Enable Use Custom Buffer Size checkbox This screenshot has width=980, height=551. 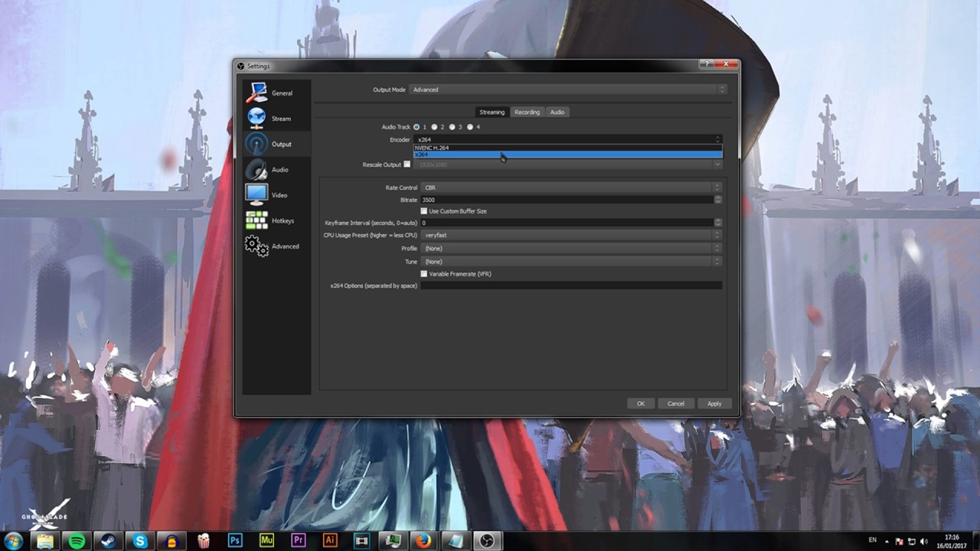click(x=424, y=211)
